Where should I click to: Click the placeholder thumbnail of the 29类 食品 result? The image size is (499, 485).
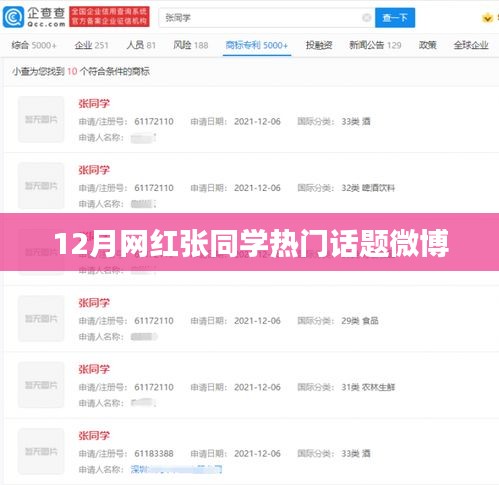coord(41,318)
